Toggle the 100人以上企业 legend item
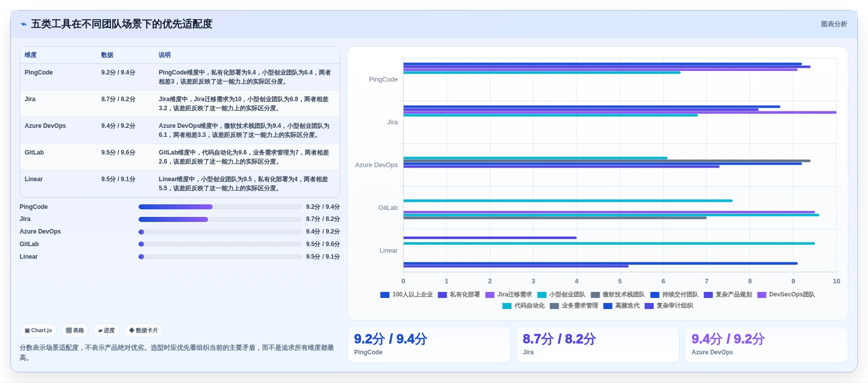 (407, 295)
